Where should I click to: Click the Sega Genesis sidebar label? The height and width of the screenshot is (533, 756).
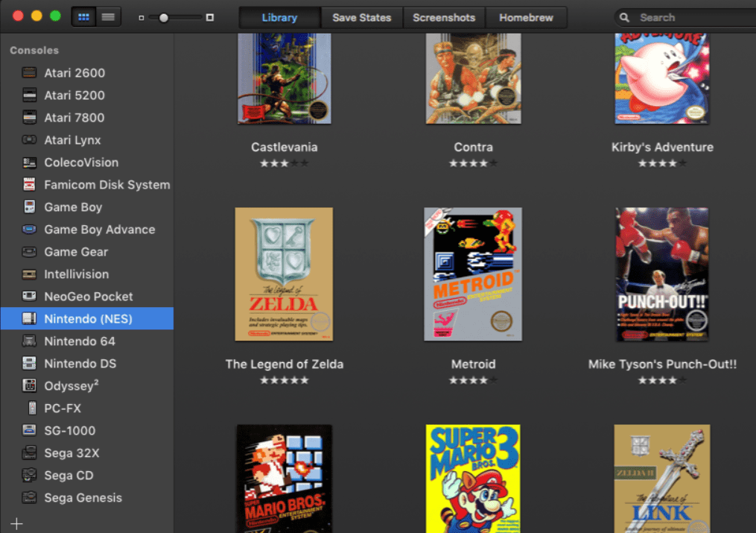83,498
